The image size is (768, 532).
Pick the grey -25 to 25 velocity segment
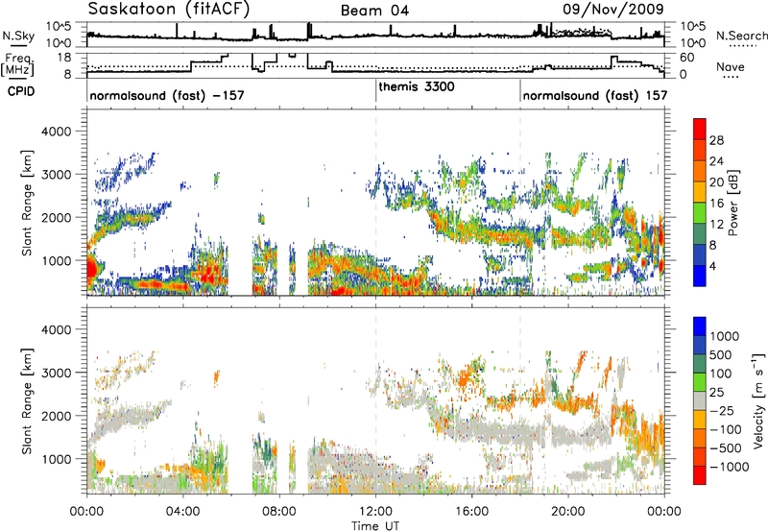(x=700, y=400)
